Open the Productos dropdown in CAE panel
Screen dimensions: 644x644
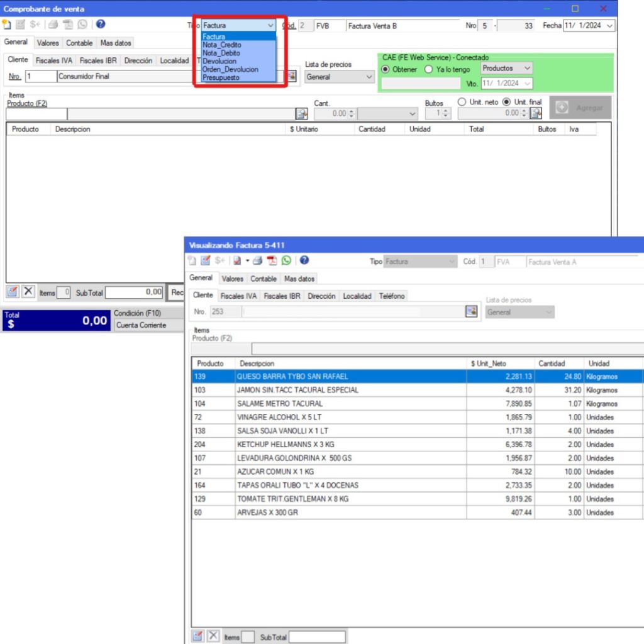click(x=527, y=68)
